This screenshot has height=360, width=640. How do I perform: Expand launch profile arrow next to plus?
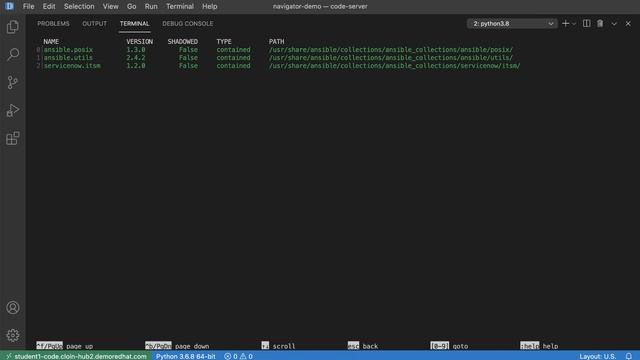pyautogui.click(x=574, y=24)
